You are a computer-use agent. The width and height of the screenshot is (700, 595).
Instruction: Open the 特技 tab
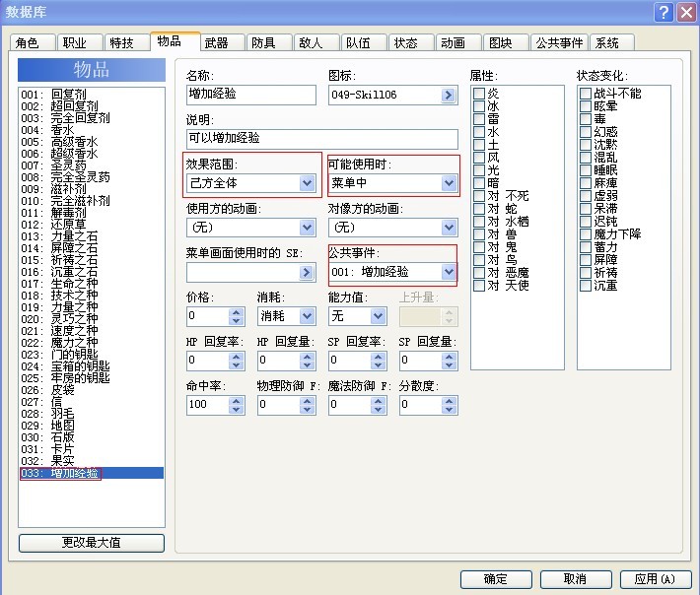(127, 42)
